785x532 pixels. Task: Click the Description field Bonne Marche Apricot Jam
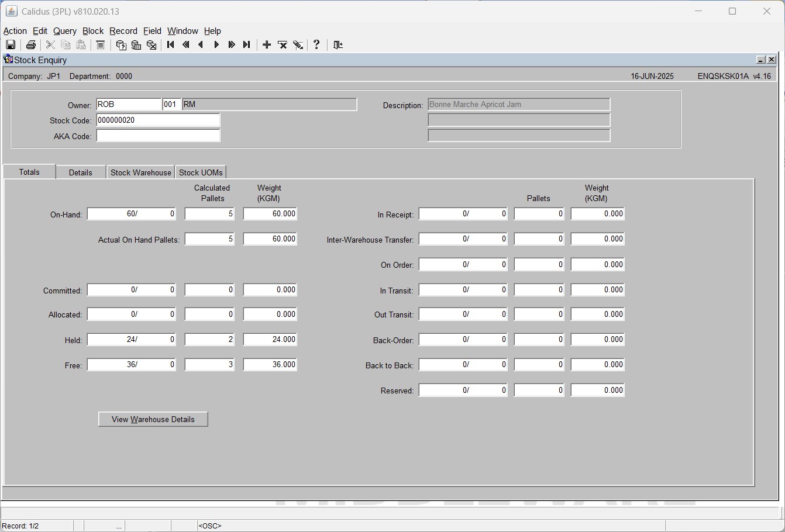tap(519, 105)
